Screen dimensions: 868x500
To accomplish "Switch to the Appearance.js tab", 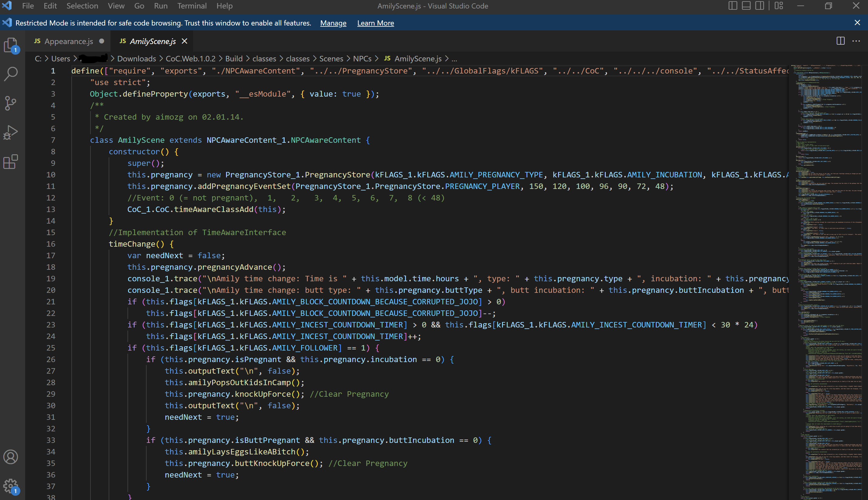I will coord(68,41).
